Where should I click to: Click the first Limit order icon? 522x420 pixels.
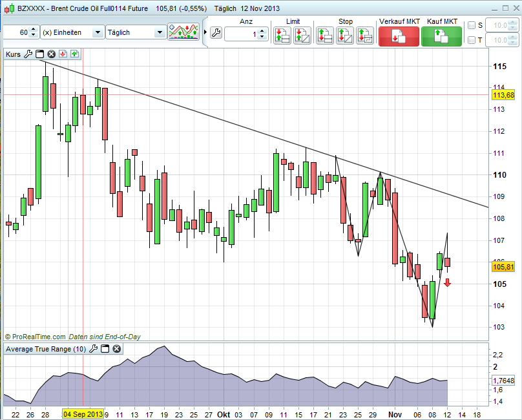pos(282,36)
